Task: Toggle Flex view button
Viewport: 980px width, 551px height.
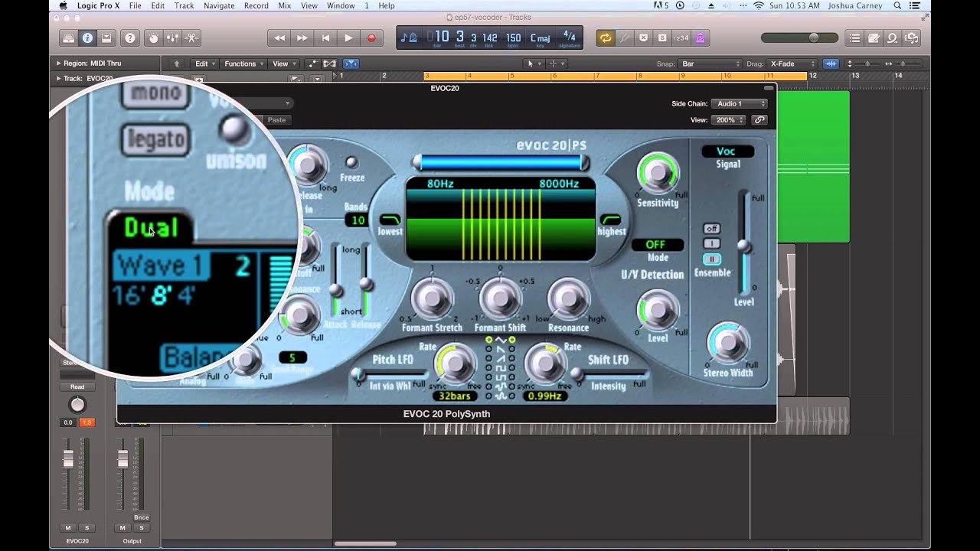Action: (x=330, y=64)
